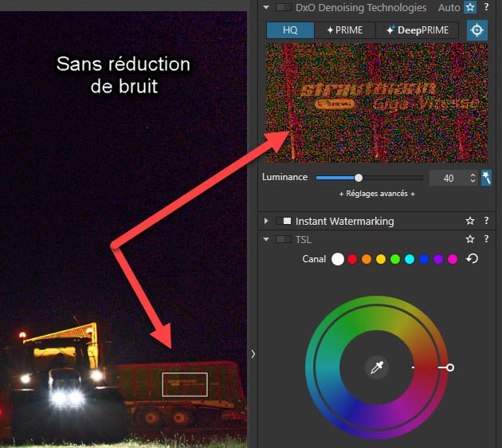Click the noise preview thumbnail
Viewport: 502px width, 448px height.
pyautogui.click(x=377, y=103)
